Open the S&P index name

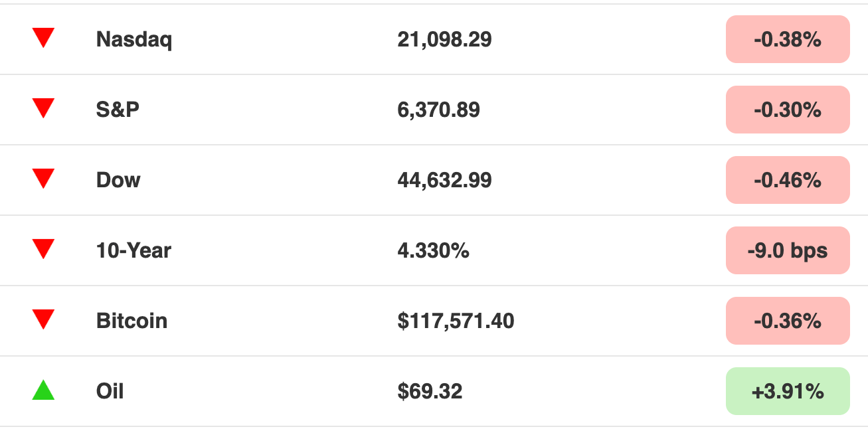click(x=118, y=110)
